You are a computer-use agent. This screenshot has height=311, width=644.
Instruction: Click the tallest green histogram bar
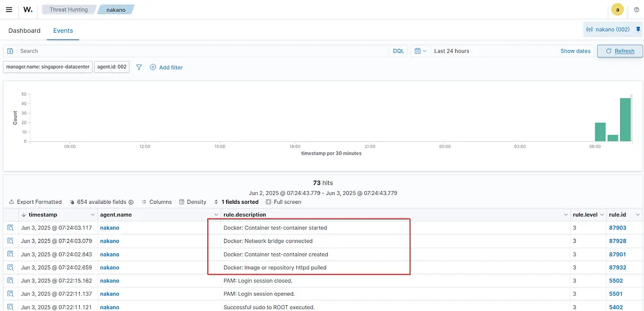point(625,119)
